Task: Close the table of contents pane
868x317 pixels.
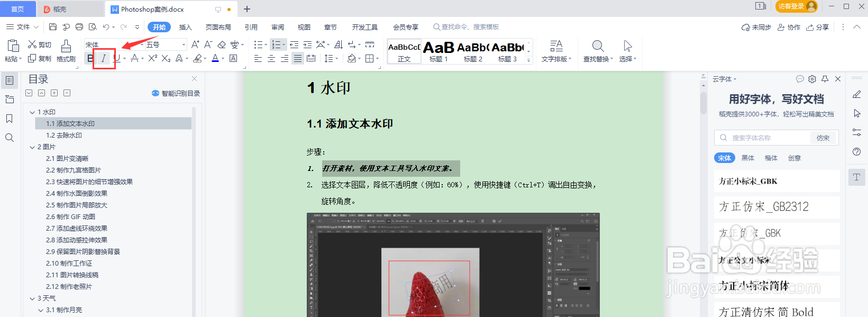Action: [x=194, y=78]
